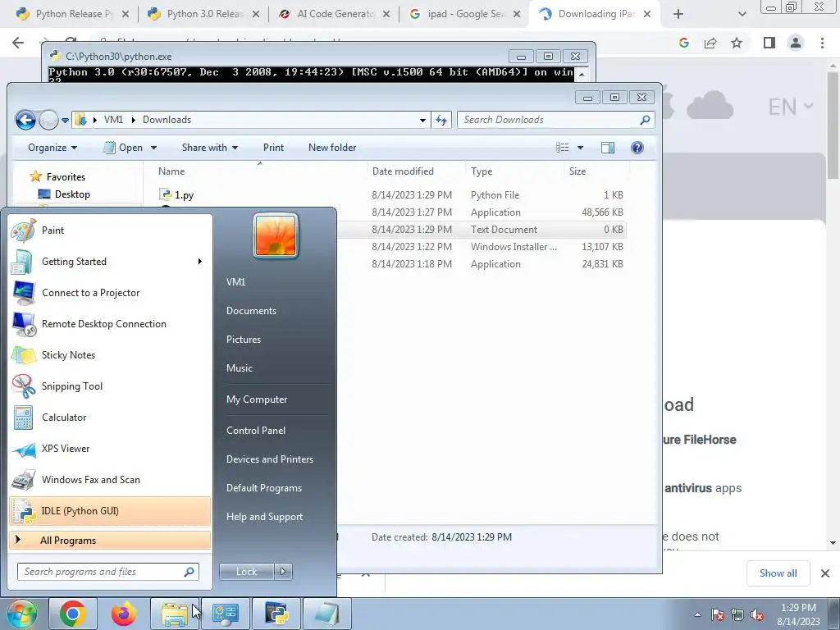
Task: Switch to Python Release tab
Action: pyautogui.click(x=73, y=14)
